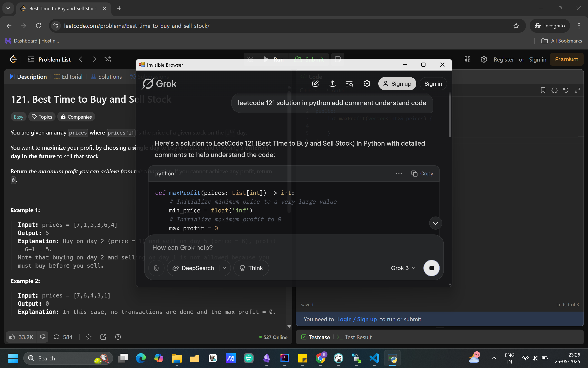Dislike the problem thumbs down

[42, 337]
